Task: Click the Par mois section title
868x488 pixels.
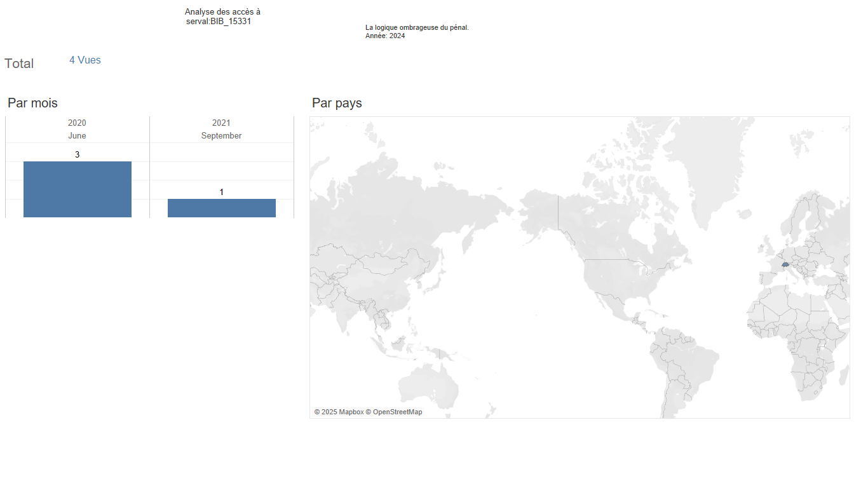Action: [x=32, y=103]
